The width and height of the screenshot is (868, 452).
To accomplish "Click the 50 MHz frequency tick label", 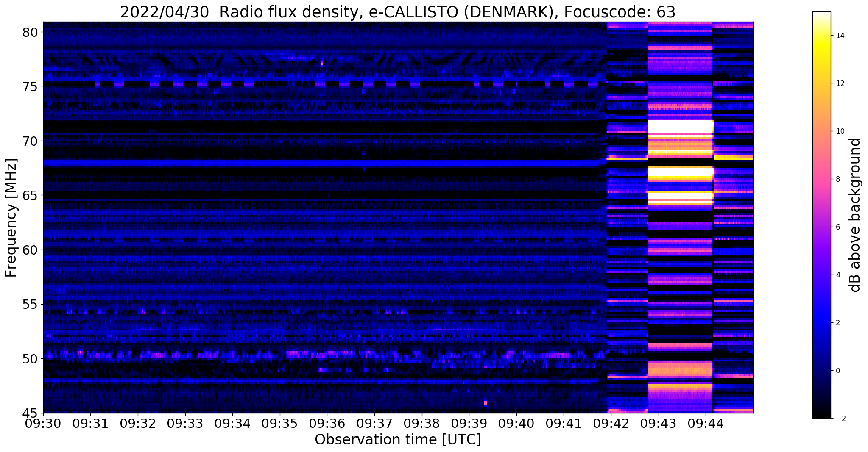I will [30, 359].
